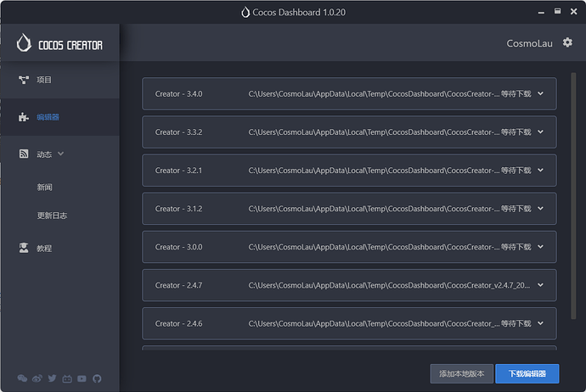Click the Creator - 2.4.7 label
Viewport: 586px width, 392px height.
[x=178, y=285]
